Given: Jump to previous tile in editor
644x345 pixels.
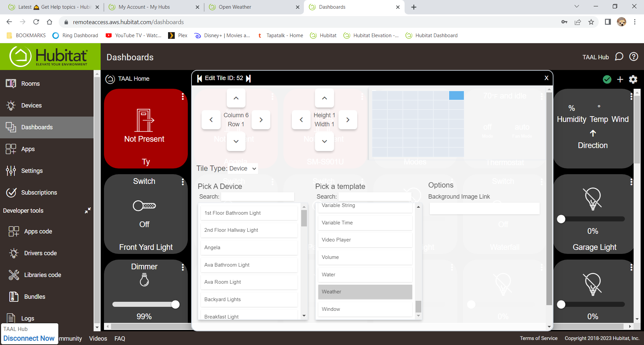Looking at the screenshot, I should [x=200, y=78].
